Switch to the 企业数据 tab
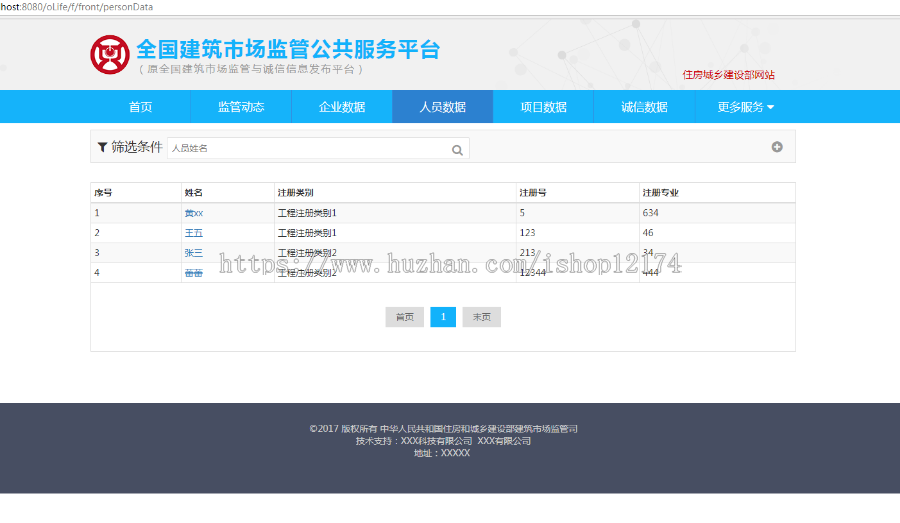The height and width of the screenshot is (523, 900). [x=342, y=107]
